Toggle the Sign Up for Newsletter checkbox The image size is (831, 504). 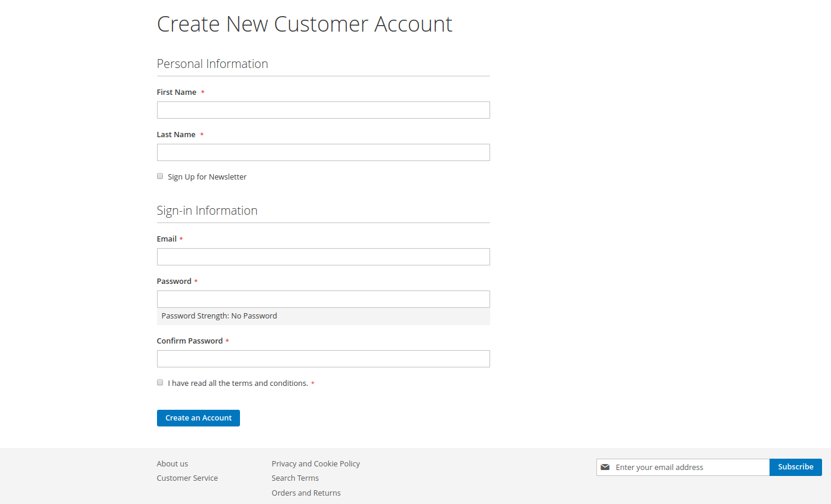click(x=160, y=176)
